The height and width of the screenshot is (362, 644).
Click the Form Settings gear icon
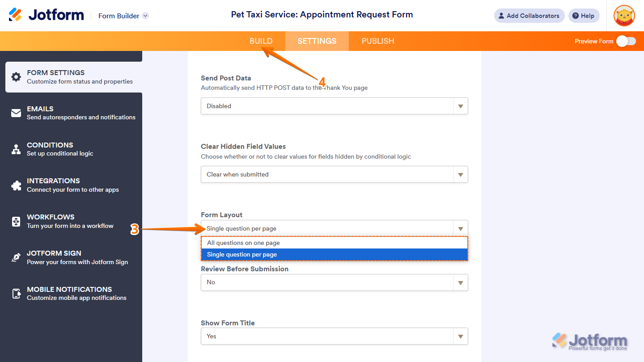(16, 77)
